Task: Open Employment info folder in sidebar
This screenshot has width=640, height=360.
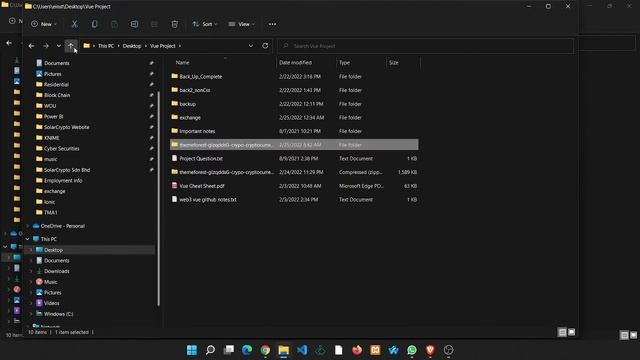Action: [63, 180]
